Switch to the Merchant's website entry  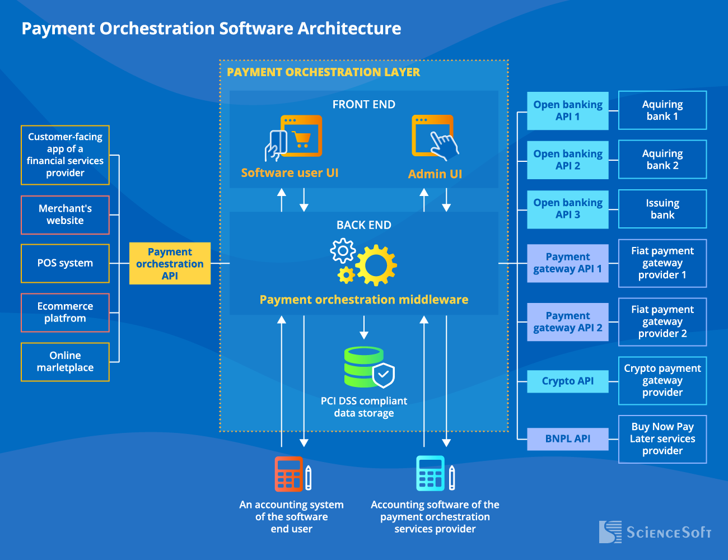(x=65, y=215)
